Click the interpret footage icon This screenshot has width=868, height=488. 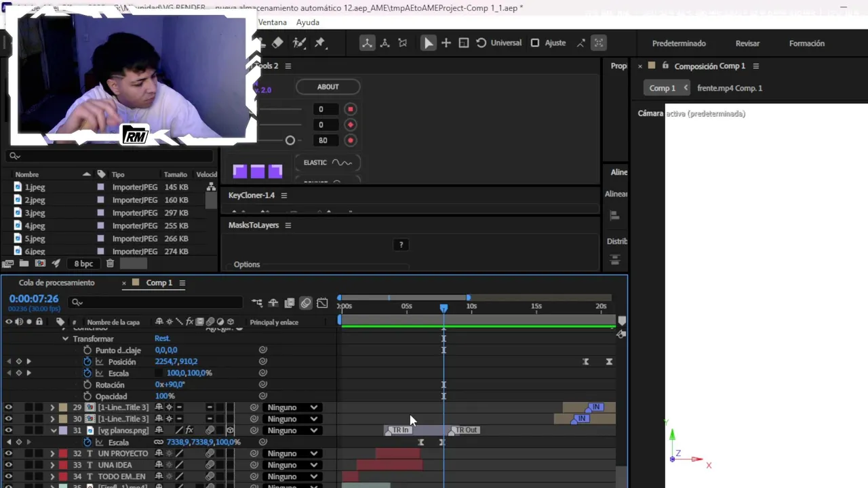point(8,264)
